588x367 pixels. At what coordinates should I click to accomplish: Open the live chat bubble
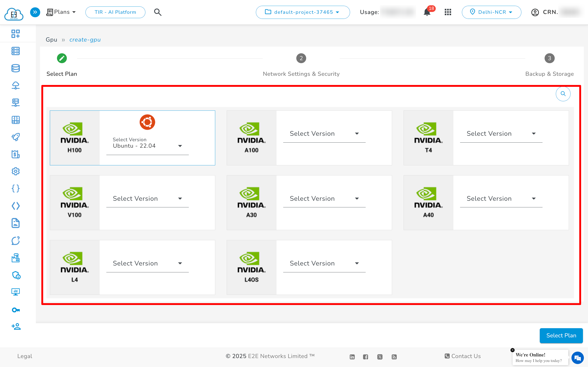[x=578, y=358]
